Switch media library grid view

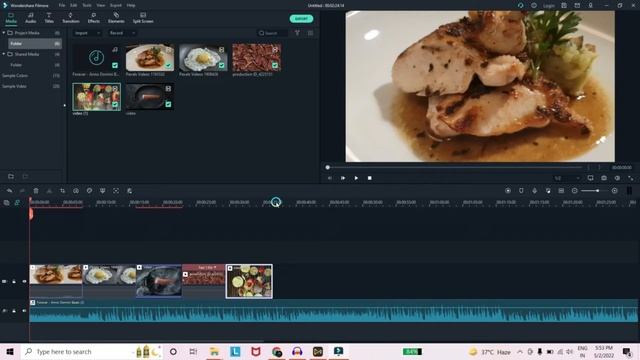[310, 33]
